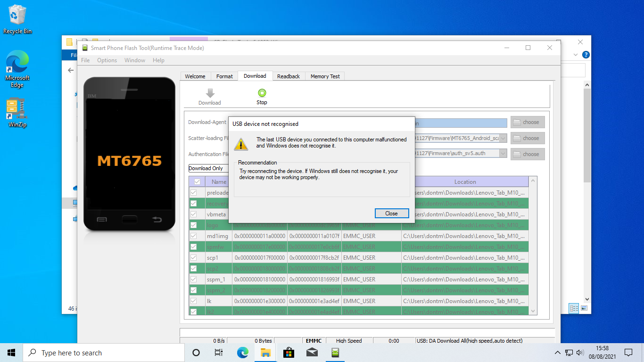This screenshot has width=644, height=362.
Task: Open Cortana circle on taskbar
Action: (x=196, y=353)
